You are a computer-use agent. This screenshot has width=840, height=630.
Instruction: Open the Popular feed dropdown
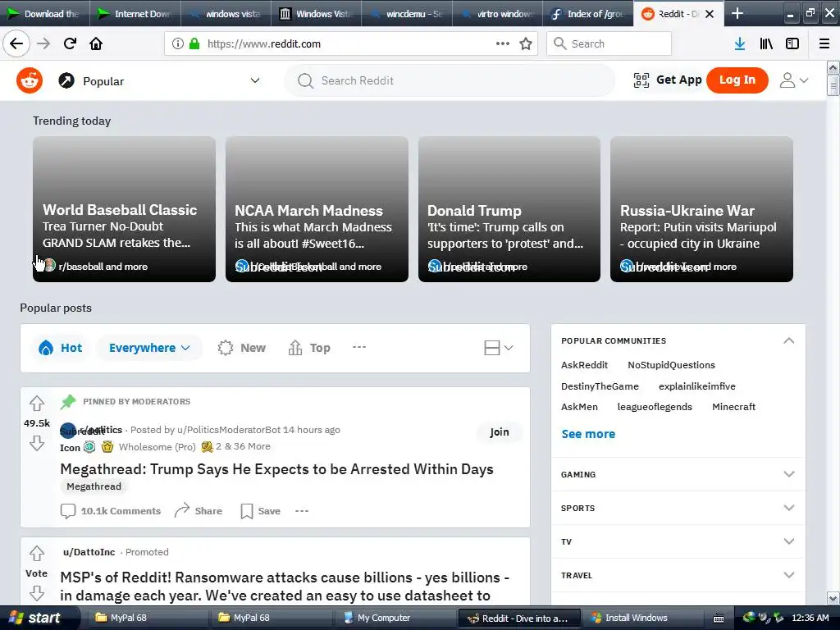[x=158, y=81]
